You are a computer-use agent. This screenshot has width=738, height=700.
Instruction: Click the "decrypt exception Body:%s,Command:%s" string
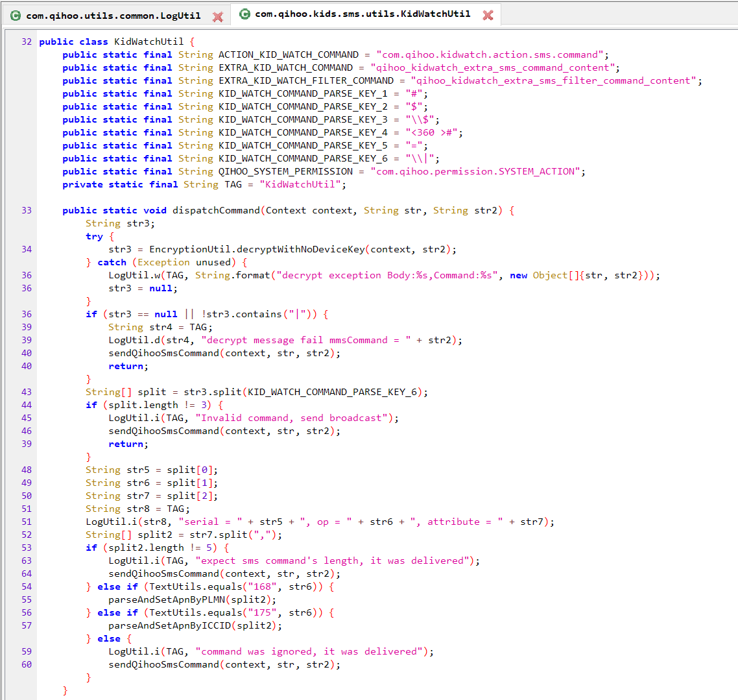[x=387, y=275]
